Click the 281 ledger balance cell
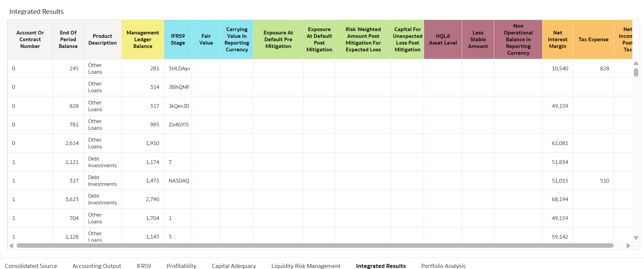Viewport: 644px width, 269px height. [x=143, y=69]
